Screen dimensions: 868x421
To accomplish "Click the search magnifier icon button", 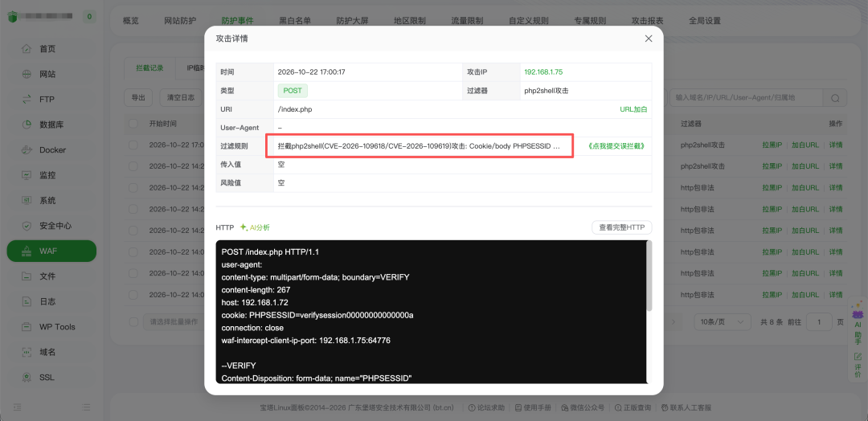I will point(835,98).
